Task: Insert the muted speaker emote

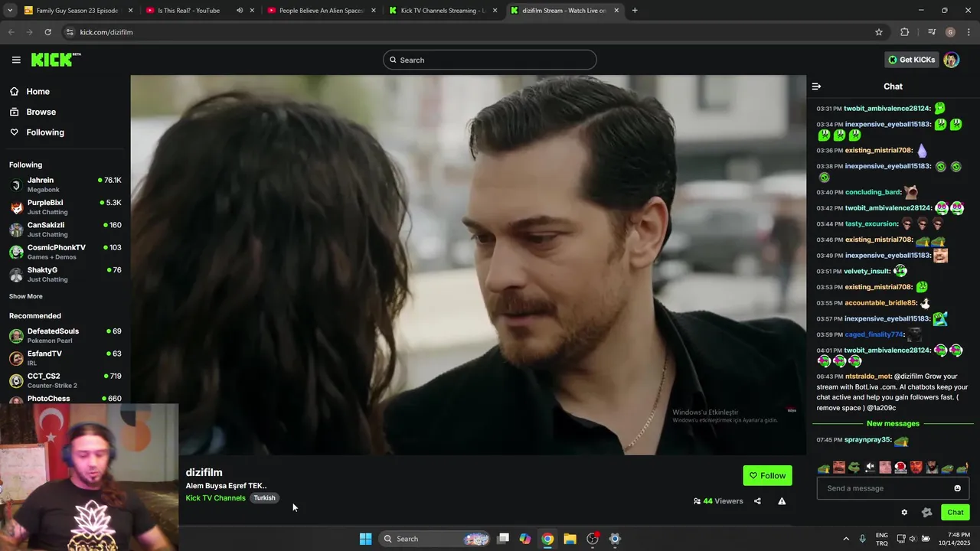Action: pyautogui.click(x=870, y=467)
